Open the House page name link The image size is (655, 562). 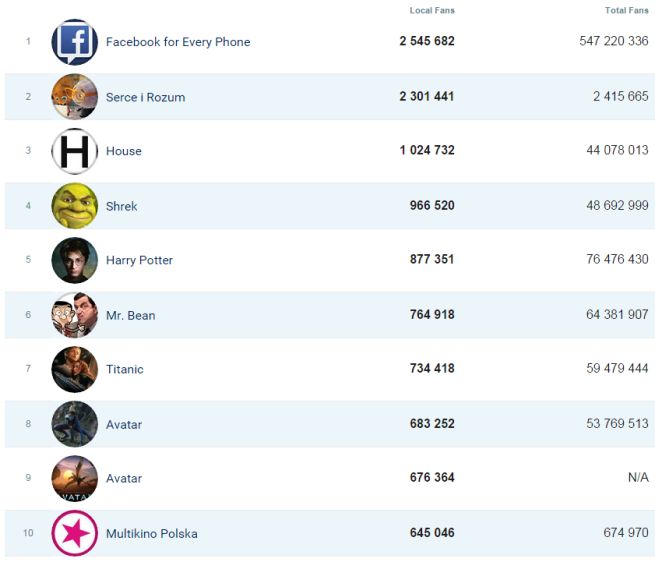coord(124,151)
